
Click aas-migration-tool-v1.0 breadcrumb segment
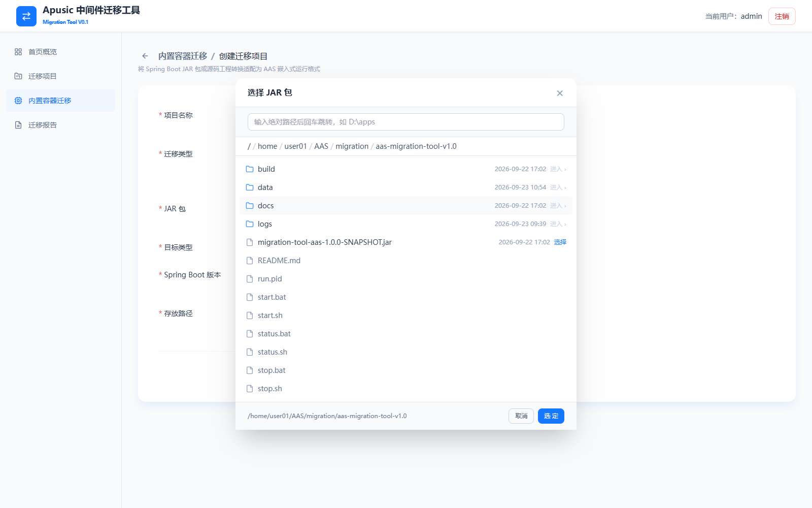coord(416,146)
